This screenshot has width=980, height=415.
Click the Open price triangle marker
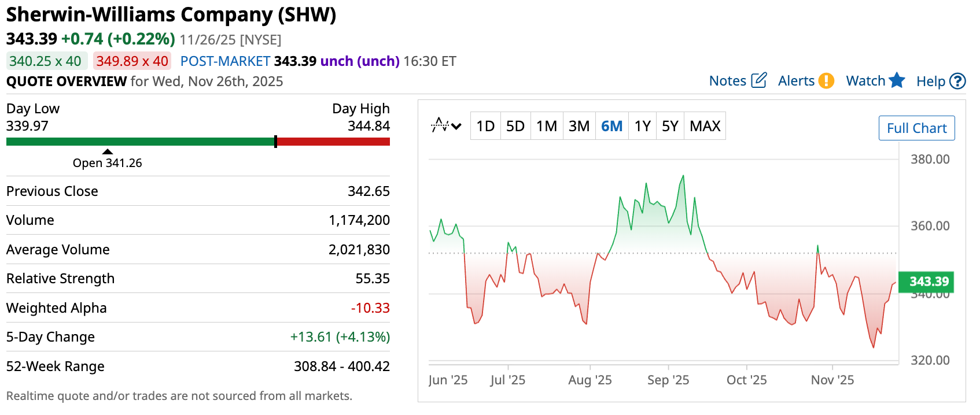click(x=108, y=151)
